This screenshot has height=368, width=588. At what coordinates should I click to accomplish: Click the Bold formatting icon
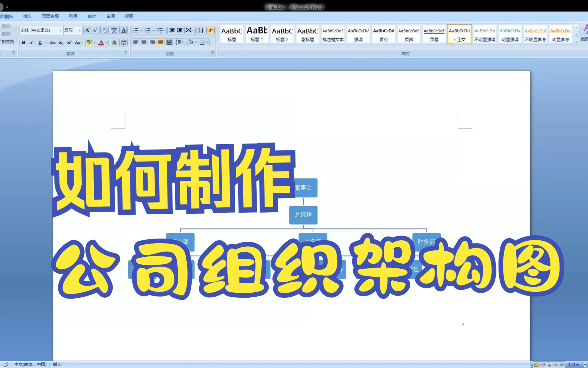point(23,42)
